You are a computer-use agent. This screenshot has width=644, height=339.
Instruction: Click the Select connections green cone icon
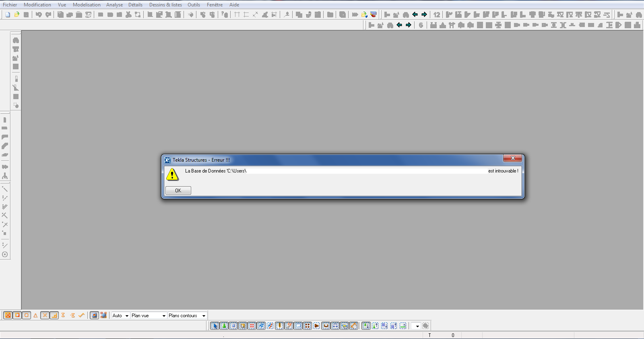tap(224, 326)
